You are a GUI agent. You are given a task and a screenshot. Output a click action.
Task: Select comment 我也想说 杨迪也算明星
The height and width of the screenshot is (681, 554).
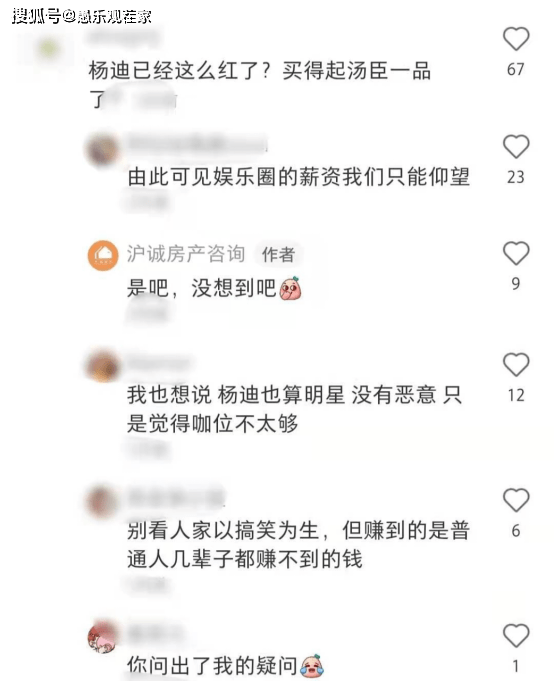click(x=294, y=409)
